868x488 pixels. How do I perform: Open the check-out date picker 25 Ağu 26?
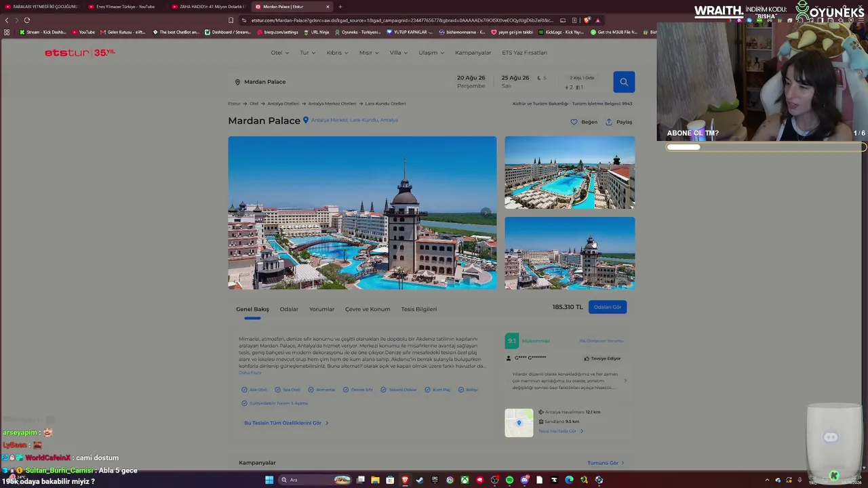(515, 82)
